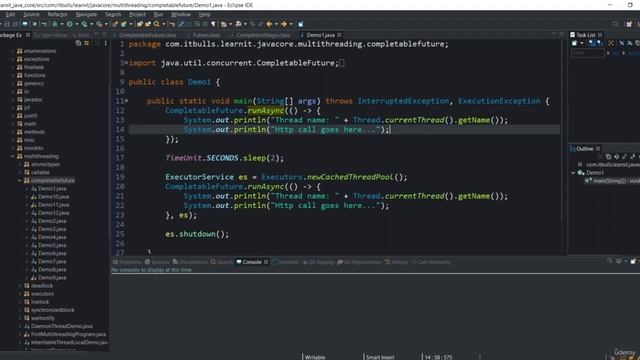Viewport: 640px width, 360px height.
Task: Click the Open Type toolbar icon
Action: tap(140, 24)
